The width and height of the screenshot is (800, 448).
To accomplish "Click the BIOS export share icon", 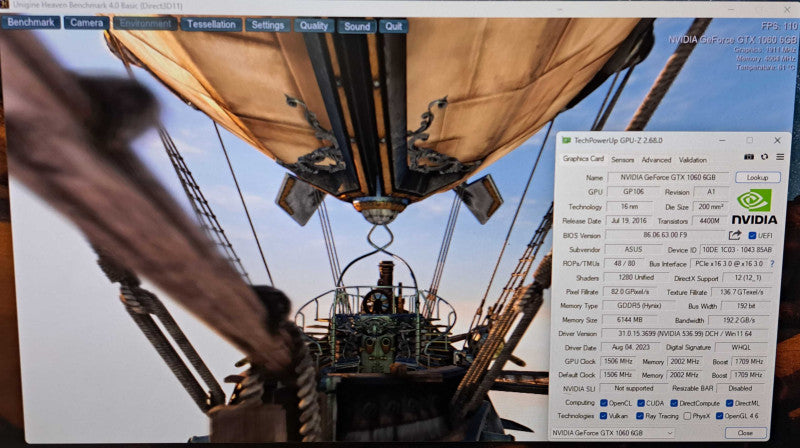I will (735, 235).
